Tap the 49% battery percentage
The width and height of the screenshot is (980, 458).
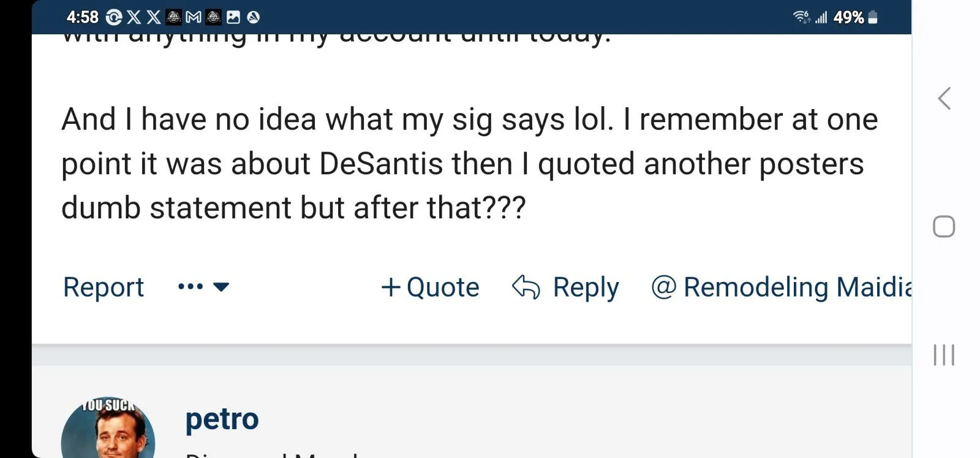tap(848, 17)
